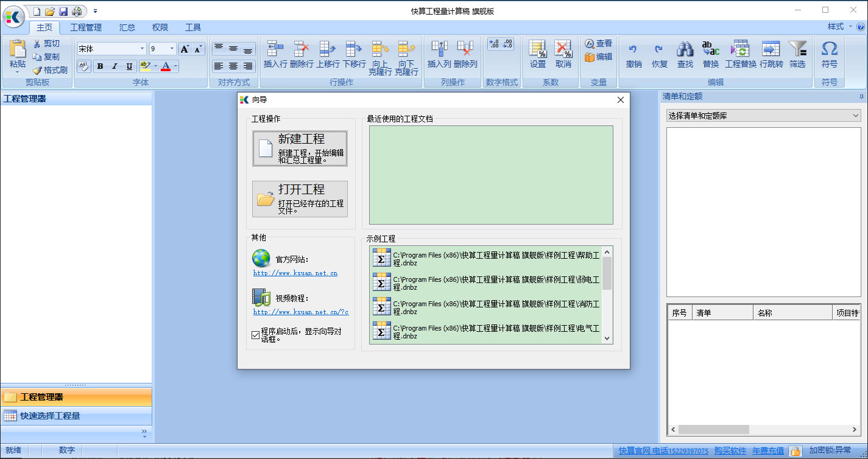Click the Row Jump (行跳转) icon

(771, 49)
